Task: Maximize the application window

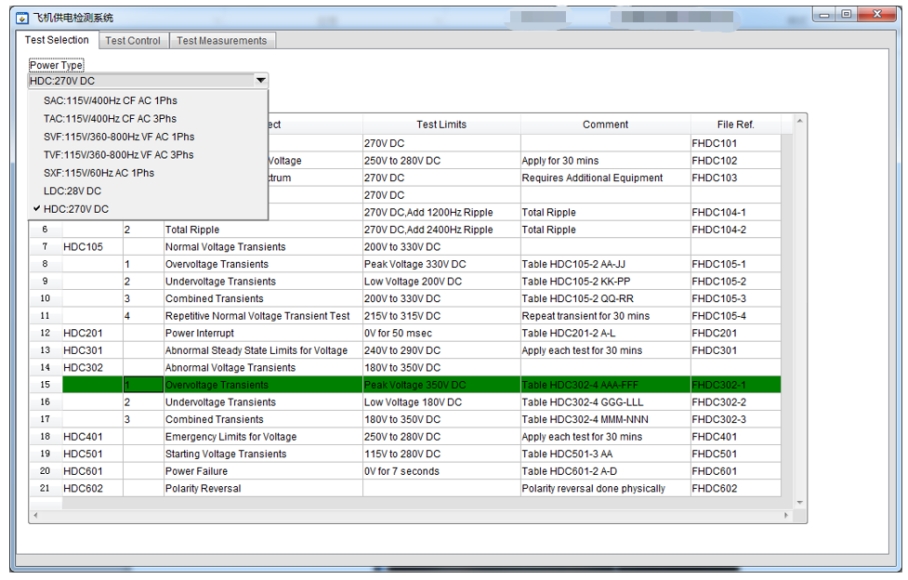Action: click(x=846, y=14)
